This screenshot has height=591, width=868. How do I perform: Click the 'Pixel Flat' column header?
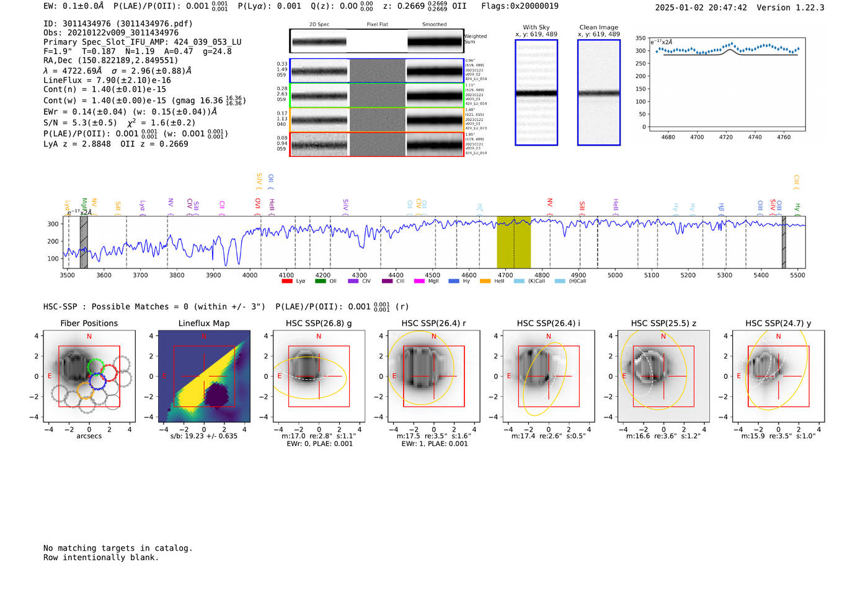point(377,25)
